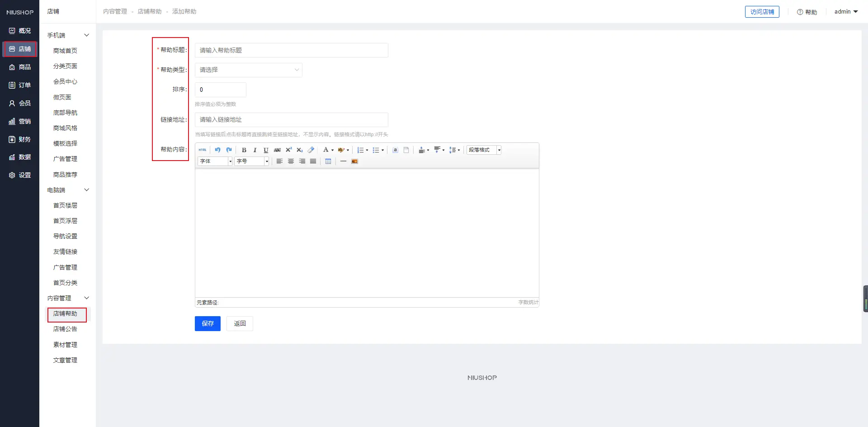868x427 pixels.
Task: Toggle bold formatting in the editor
Action: (244, 150)
